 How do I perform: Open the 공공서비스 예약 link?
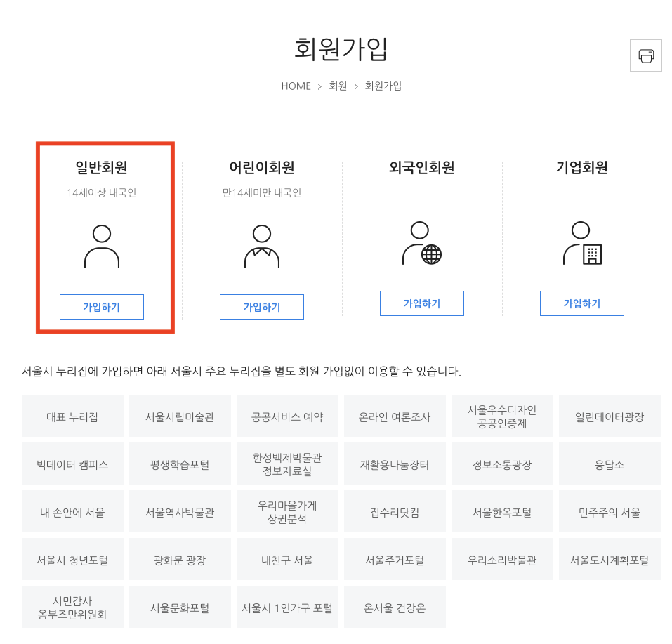[287, 415]
